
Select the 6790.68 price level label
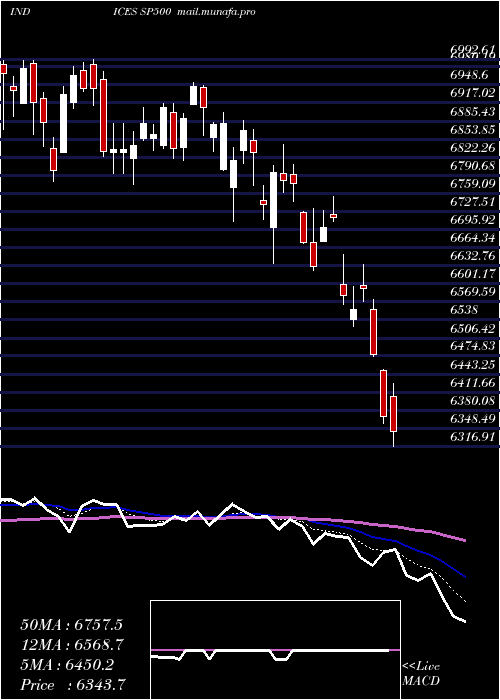[x=472, y=165]
